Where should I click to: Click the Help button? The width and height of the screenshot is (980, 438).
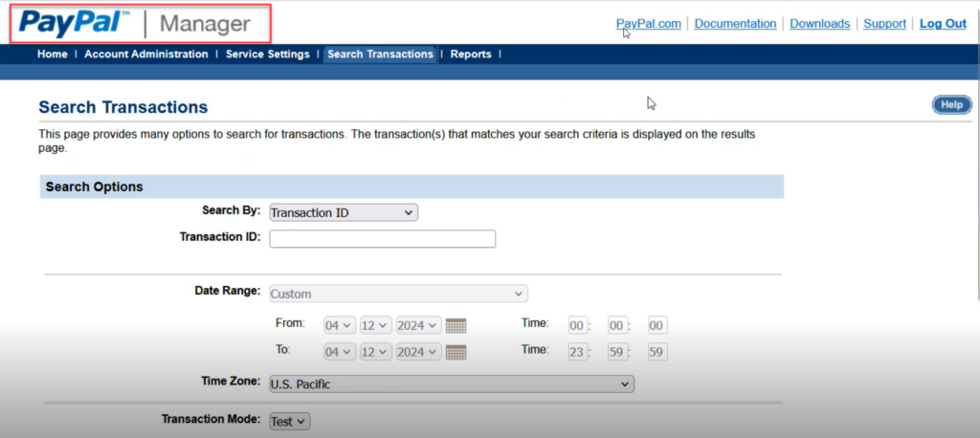(x=952, y=105)
